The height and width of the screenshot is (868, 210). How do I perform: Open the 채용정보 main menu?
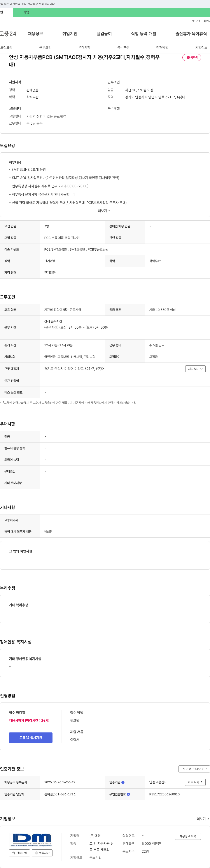coord(35,34)
